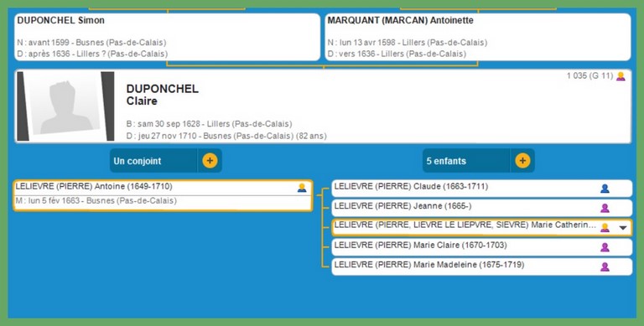Expand the dropdown arrow on Marie Catherine row

[623, 228]
